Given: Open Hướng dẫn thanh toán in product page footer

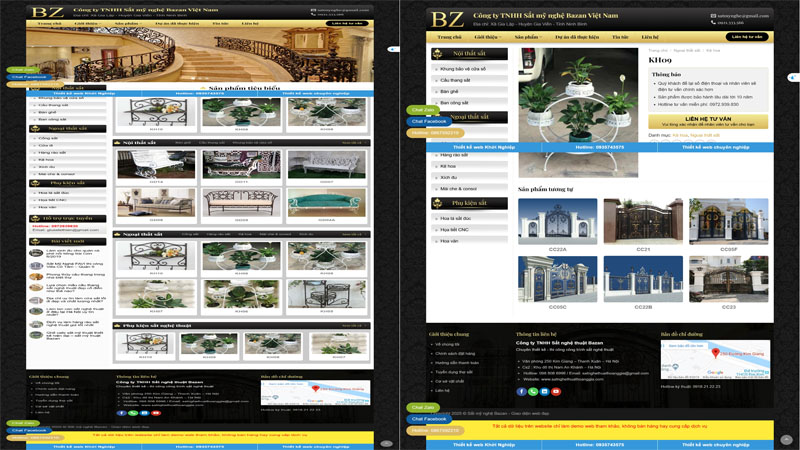Looking at the screenshot, I should [x=457, y=363].
